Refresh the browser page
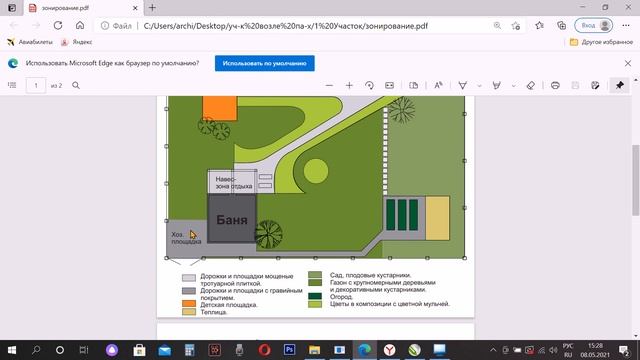 click(58, 25)
